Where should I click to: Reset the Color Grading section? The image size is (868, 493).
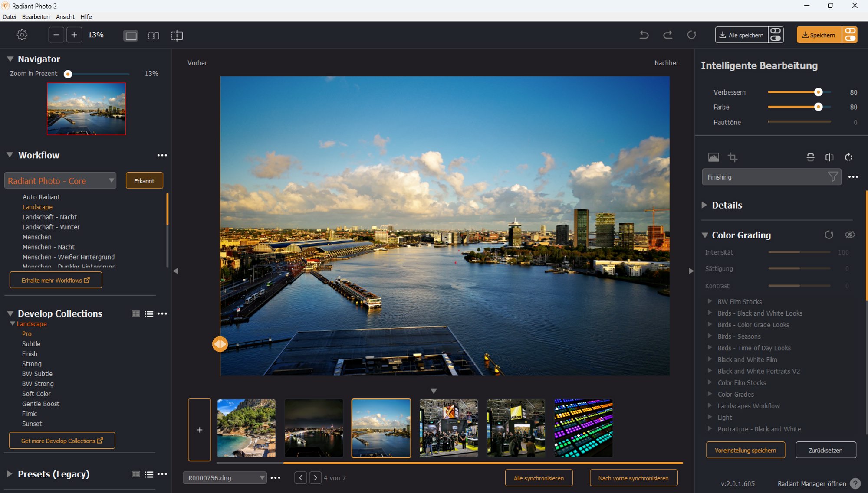829,235
